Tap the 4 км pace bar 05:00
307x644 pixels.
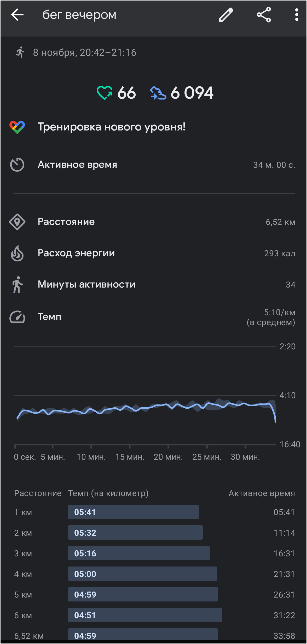coord(143,574)
